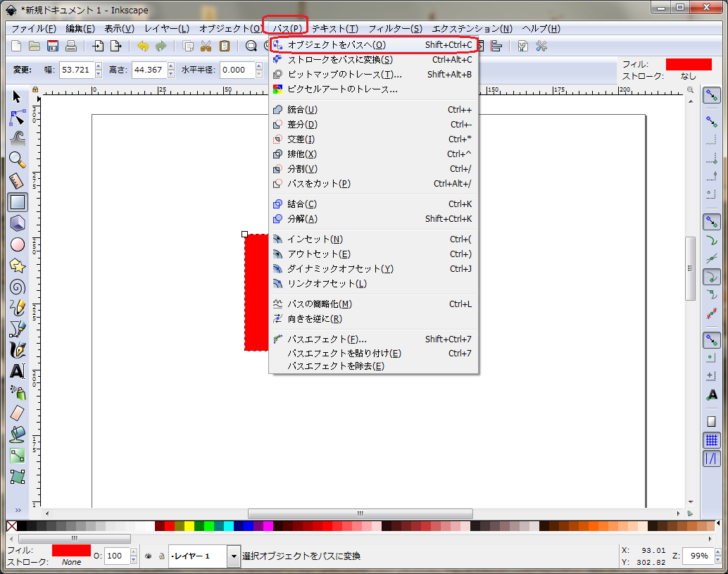Click the Undo arrow in toolbar
The width and height of the screenshot is (728, 574).
click(143, 46)
